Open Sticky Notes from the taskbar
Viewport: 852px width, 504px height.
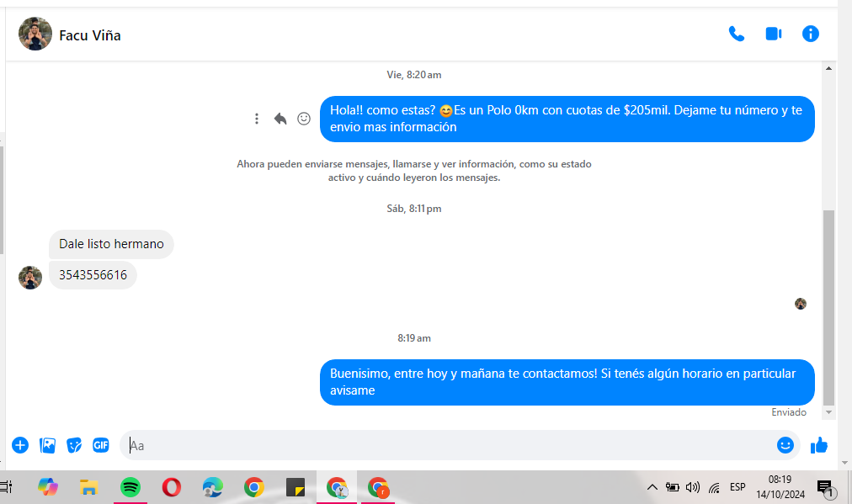(295, 487)
